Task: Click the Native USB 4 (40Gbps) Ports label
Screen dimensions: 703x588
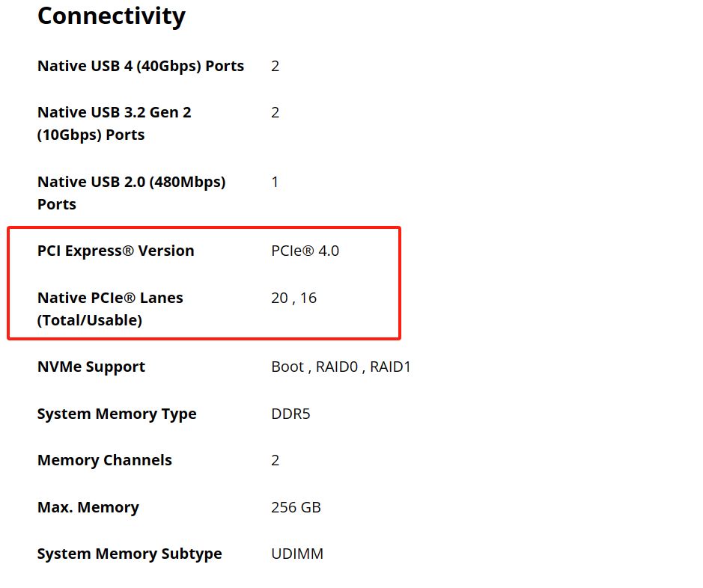Action: [141, 66]
